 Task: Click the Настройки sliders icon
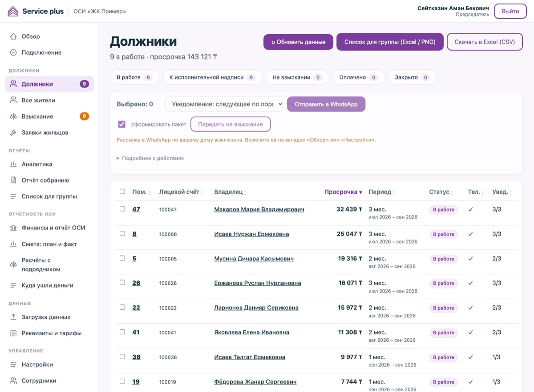13,365
